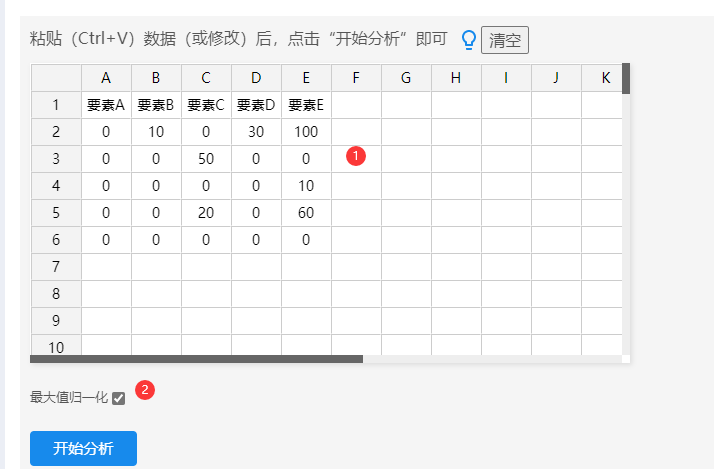Click cell containing 要素A
This screenshot has height=469, width=714.
(x=106, y=105)
